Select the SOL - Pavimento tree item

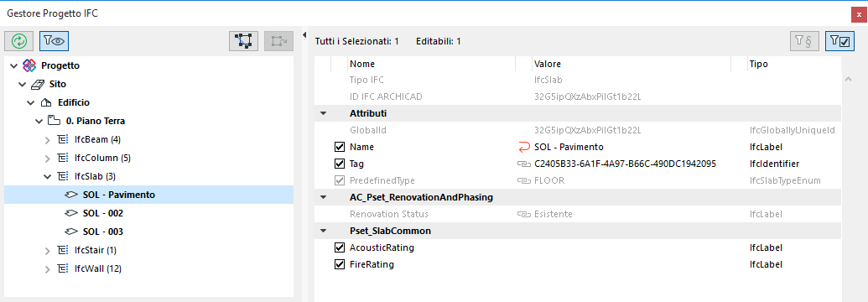[x=149, y=195]
